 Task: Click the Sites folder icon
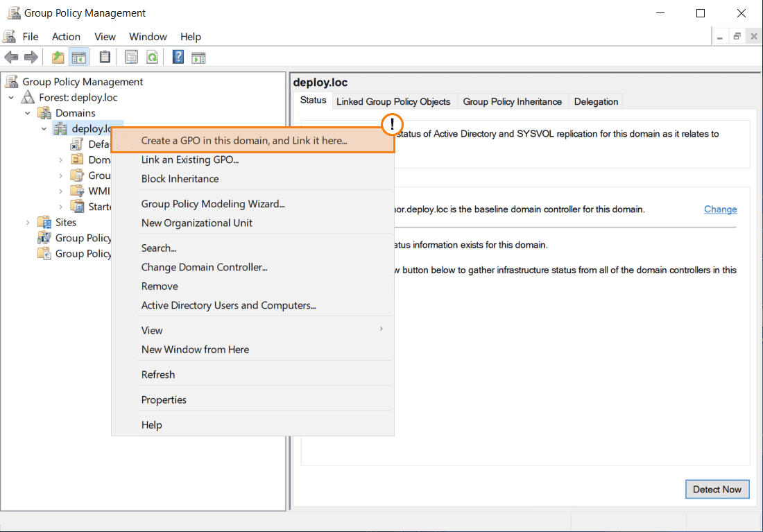coord(44,222)
